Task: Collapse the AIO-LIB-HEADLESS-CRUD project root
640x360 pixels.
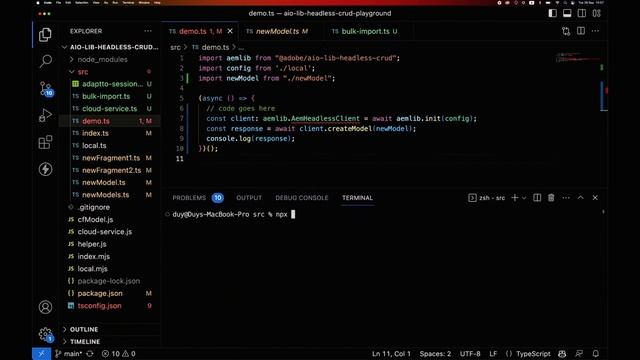Action: pos(110,47)
